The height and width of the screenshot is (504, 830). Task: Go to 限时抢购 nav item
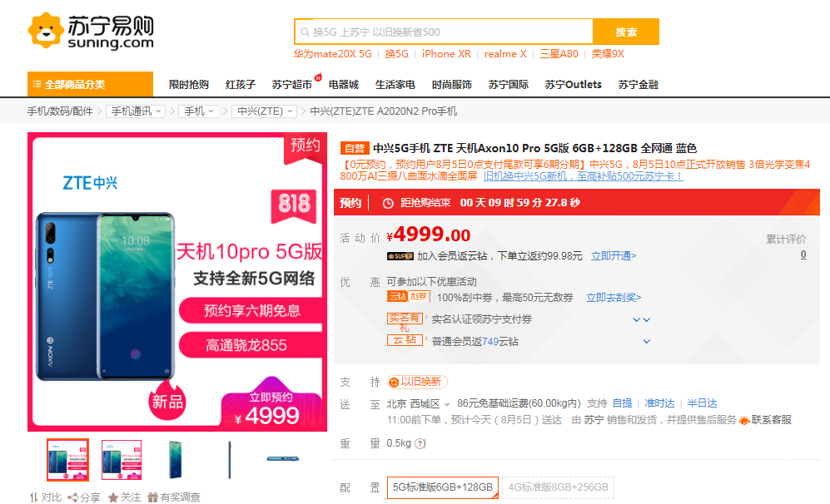coord(188,85)
